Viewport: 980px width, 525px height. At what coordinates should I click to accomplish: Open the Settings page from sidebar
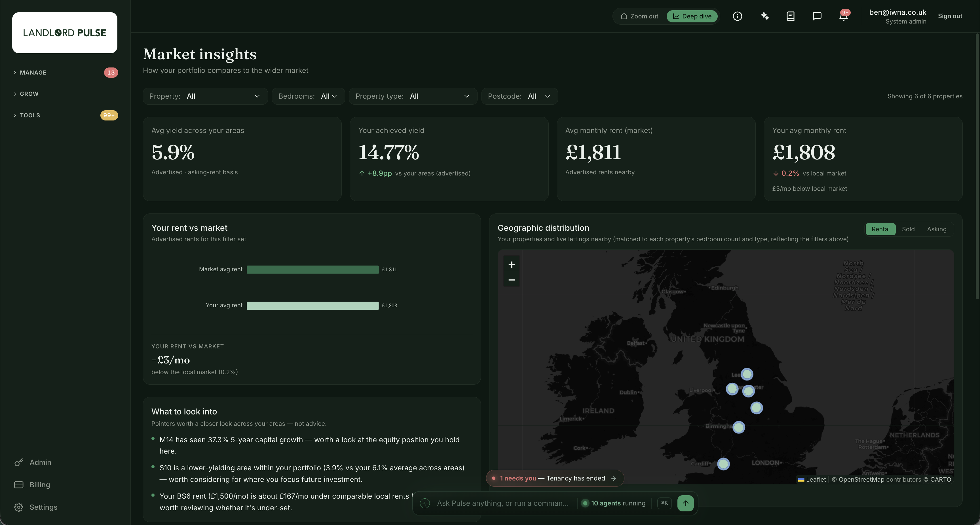pyautogui.click(x=43, y=507)
